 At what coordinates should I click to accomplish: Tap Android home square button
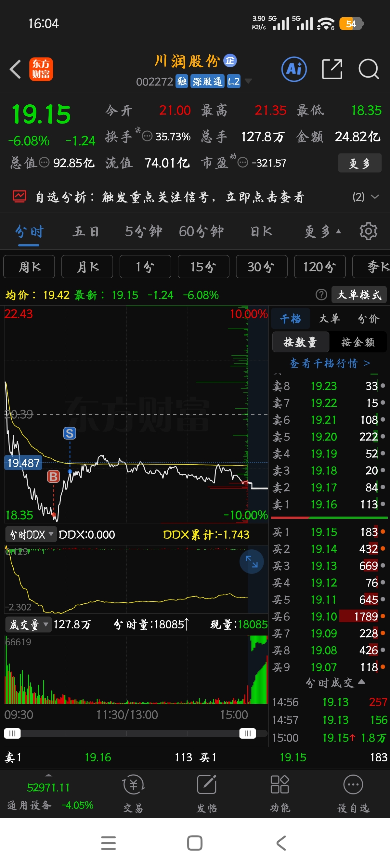(195, 843)
